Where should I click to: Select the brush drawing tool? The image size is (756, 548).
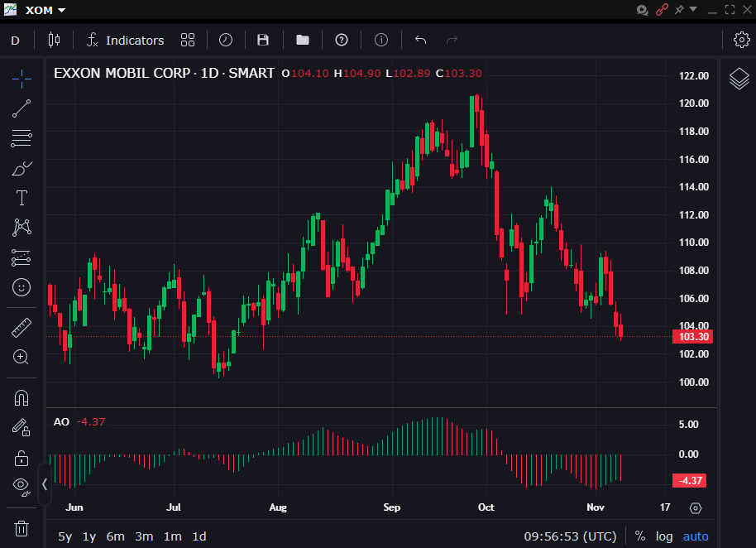(22, 168)
